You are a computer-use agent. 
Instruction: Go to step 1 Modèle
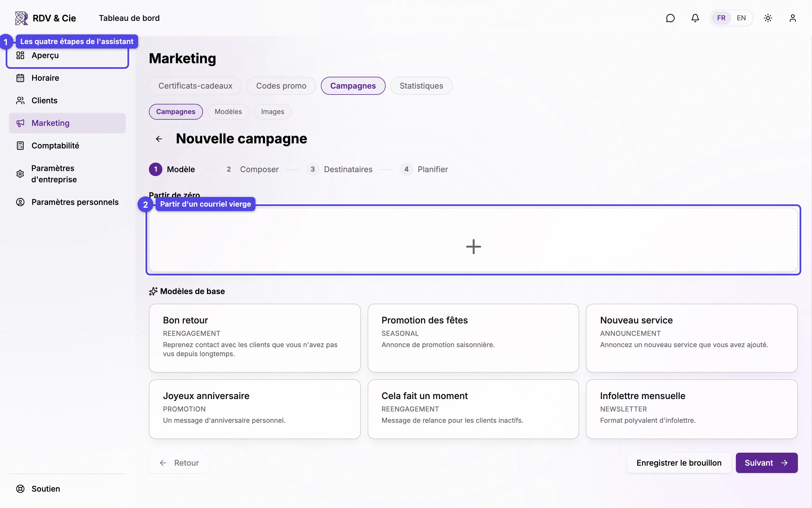[x=172, y=169]
